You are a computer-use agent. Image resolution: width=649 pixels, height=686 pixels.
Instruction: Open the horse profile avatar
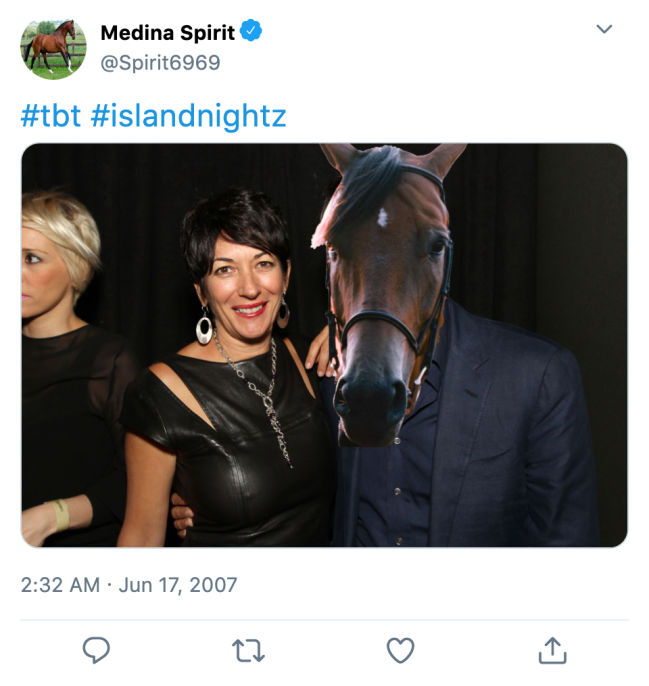[54, 49]
